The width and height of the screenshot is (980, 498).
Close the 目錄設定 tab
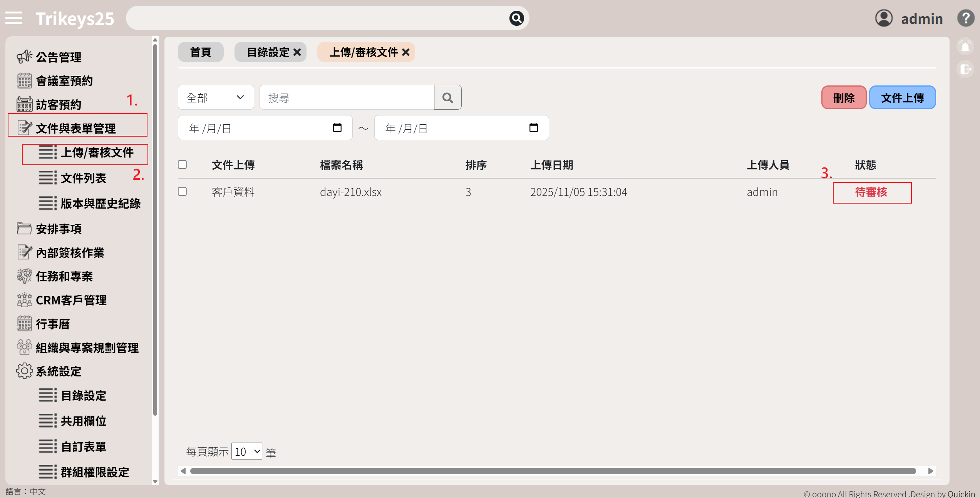coord(297,52)
